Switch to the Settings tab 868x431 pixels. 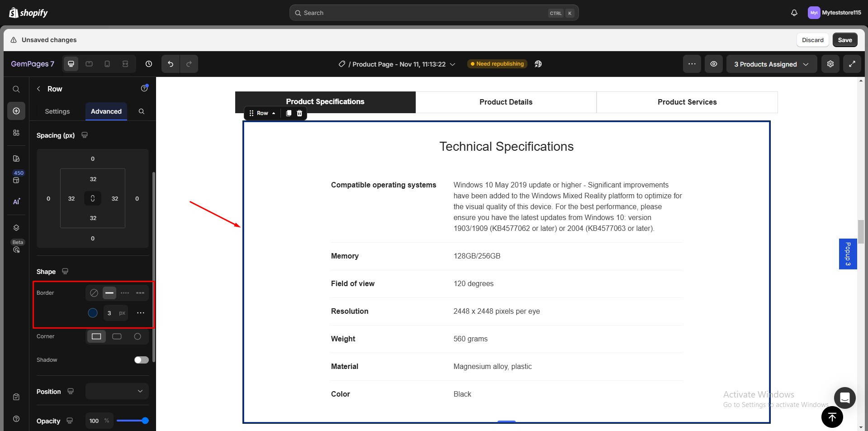pos(57,111)
